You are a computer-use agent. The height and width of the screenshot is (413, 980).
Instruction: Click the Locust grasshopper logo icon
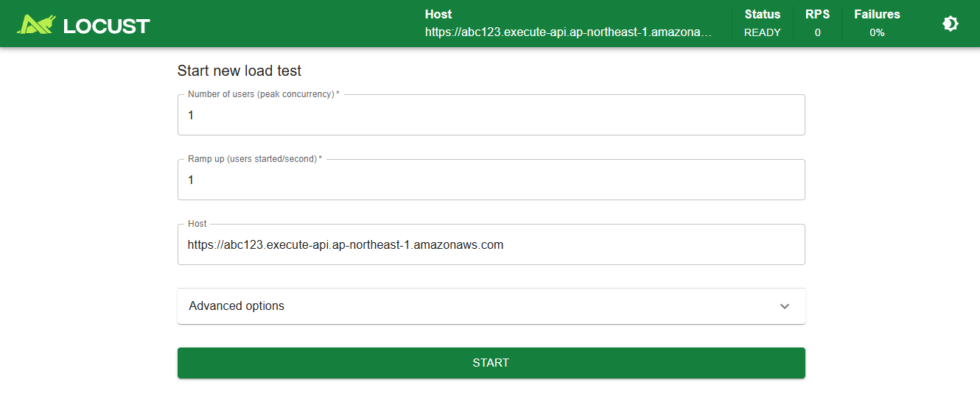click(37, 24)
